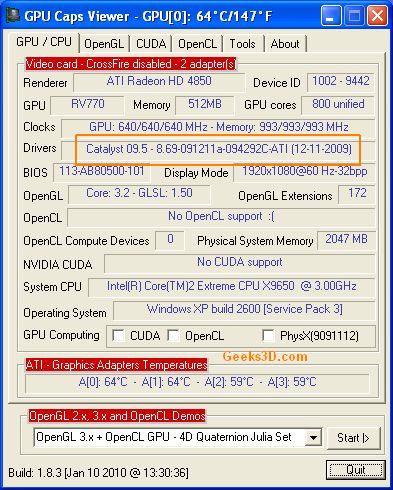Check the PhysX(9091112) checkbox
The height and width of the screenshot is (490, 393).
[x=268, y=336]
